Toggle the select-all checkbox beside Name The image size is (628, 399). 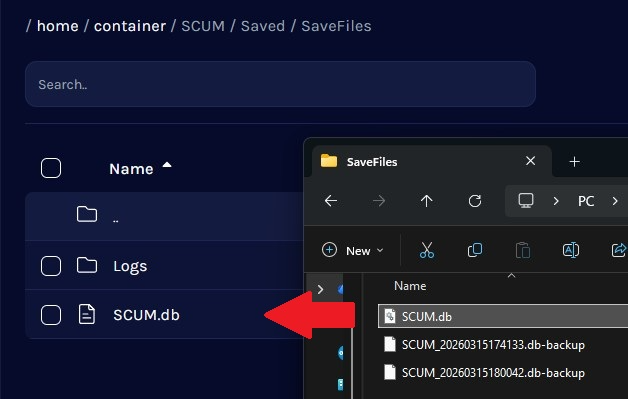[51, 168]
